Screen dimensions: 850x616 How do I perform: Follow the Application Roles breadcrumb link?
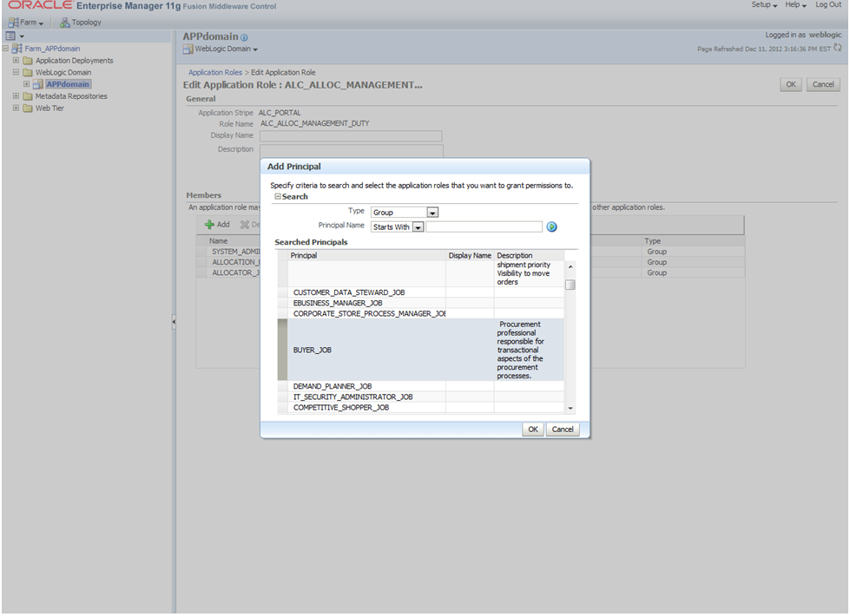pos(215,73)
